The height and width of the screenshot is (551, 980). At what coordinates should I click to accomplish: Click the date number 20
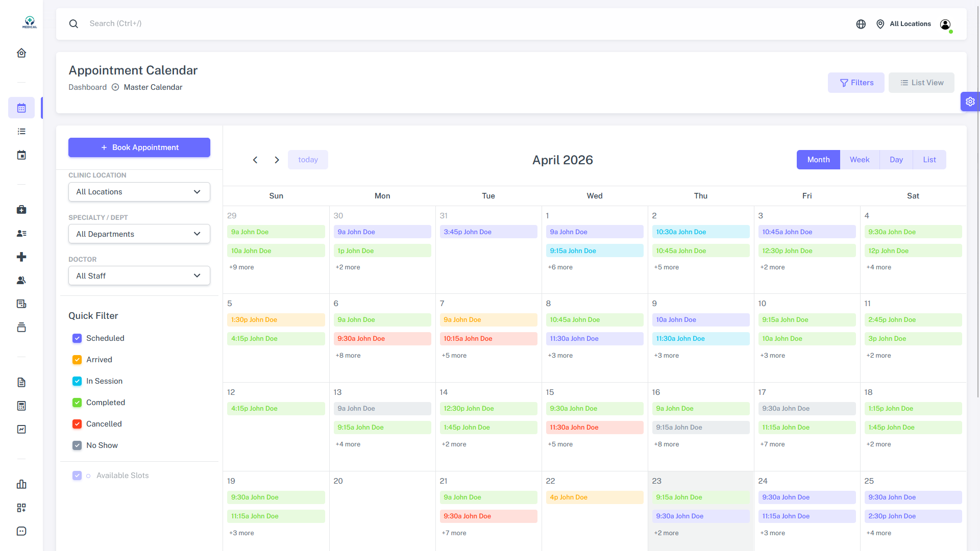pyautogui.click(x=338, y=481)
